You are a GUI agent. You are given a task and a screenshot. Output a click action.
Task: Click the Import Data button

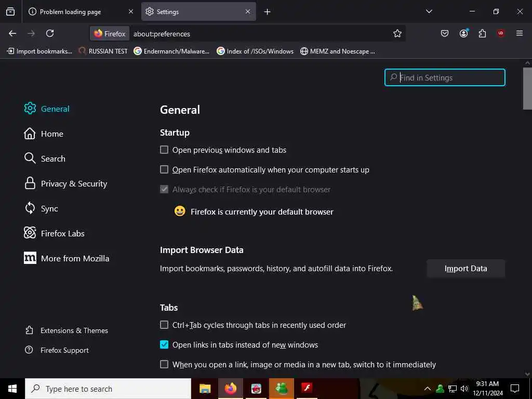466,269
